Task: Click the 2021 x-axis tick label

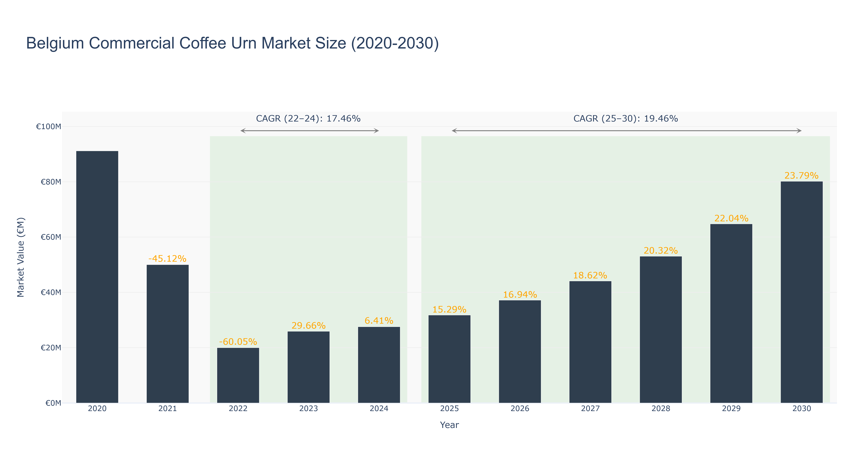Action: click(x=167, y=409)
